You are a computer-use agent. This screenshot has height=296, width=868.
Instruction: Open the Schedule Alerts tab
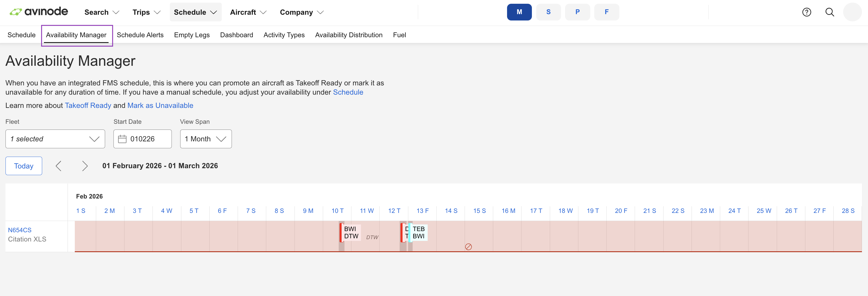click(x=140, y=35)
